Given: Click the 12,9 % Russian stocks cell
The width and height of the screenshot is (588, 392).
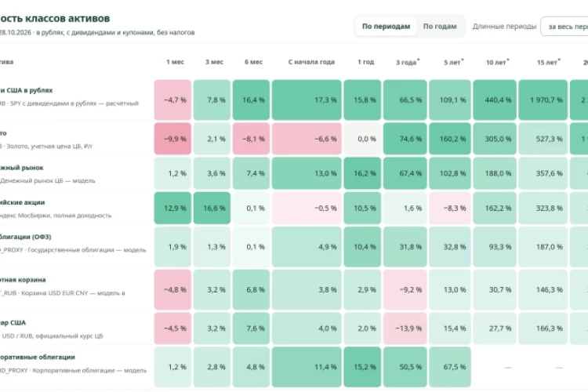Looking at the screenshot, I should point(172,209).
